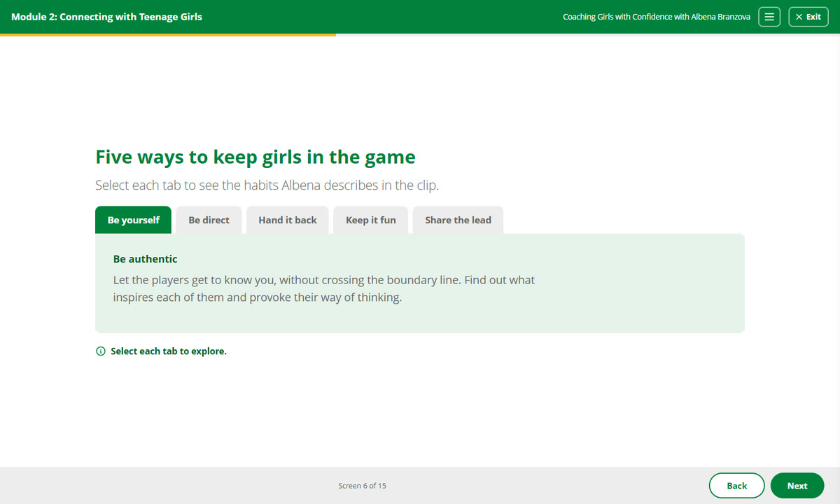Click the Module 2: Connecting with Teenage Girls title
Image resolution: width=840 pixels, height=504 pixels.
point(106,17)
